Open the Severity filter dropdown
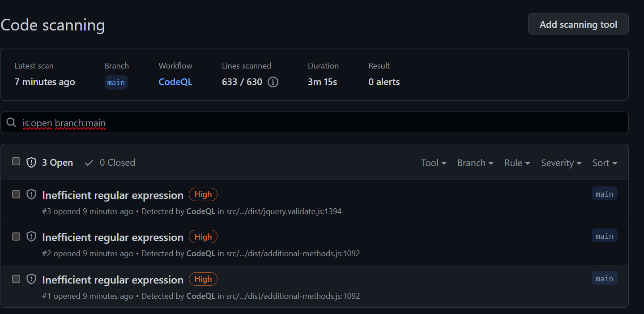The width and height of the screenshot is (644, 314). [x=561, y=163]
